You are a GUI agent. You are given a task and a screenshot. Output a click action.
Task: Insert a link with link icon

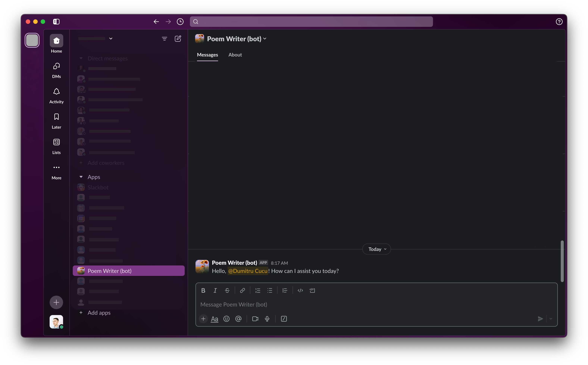pos(242,290)
